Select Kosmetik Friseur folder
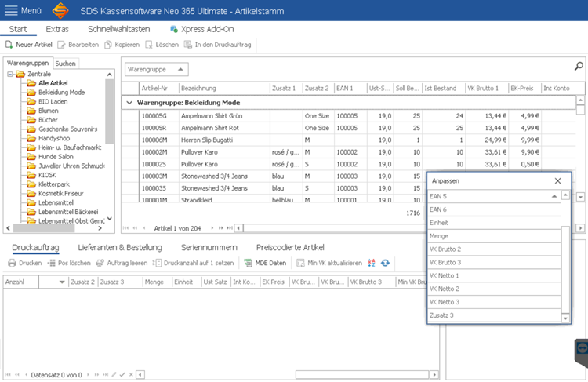 click(60, 193)
